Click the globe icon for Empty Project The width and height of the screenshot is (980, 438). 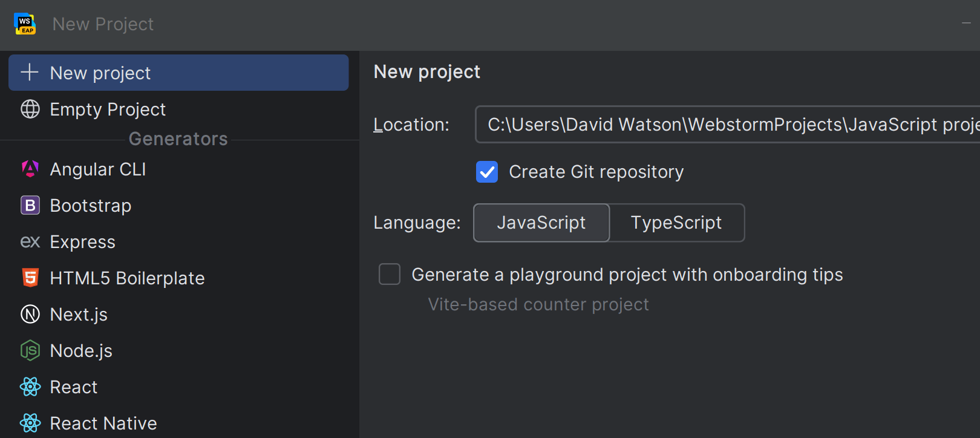(x=30, y=109)
